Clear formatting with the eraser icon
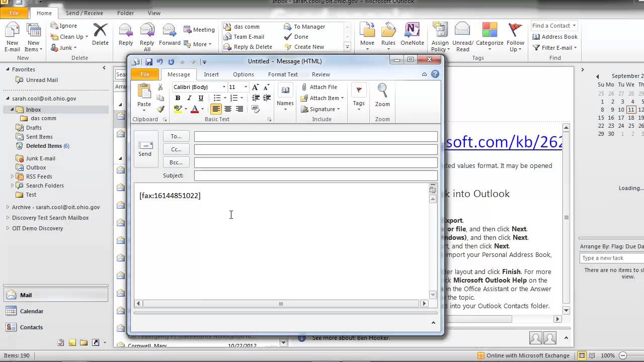This screenshot has height=362, width=644. (x=256, y=109)
